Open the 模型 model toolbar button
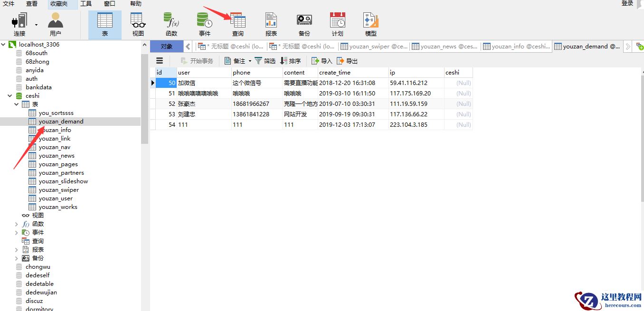The height and width of the screenshot is (311, 644). coord(371,24)
